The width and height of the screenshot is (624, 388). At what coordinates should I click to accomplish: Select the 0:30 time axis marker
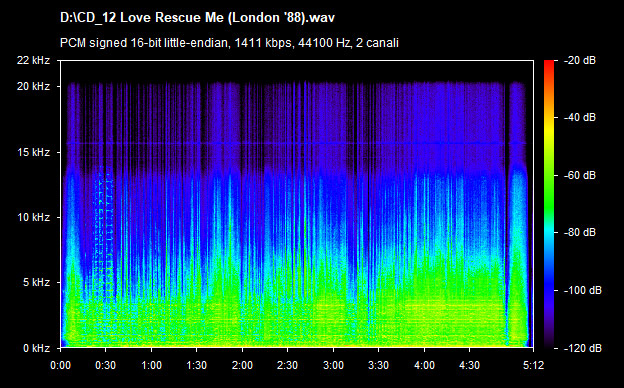coord(105,365)
